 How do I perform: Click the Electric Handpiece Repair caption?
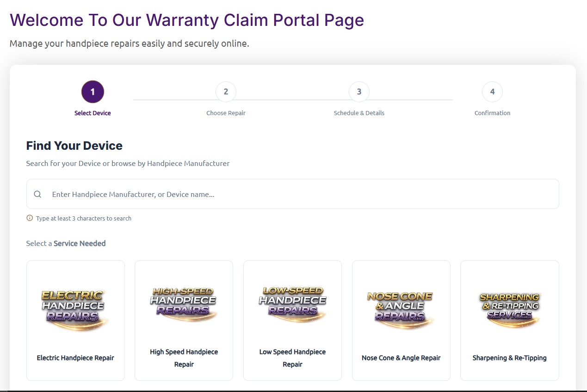pyautogui.click(x=75, y=358)
